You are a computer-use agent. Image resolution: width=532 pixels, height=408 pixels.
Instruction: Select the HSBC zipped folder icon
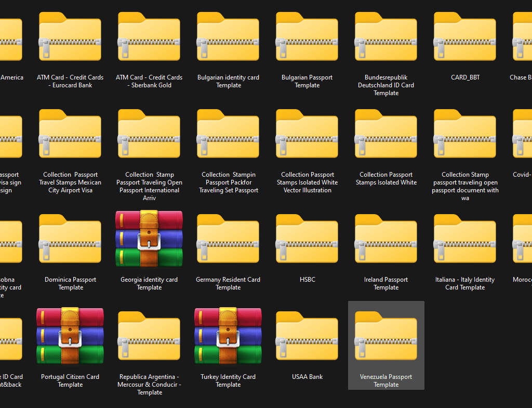click(307, 238)
